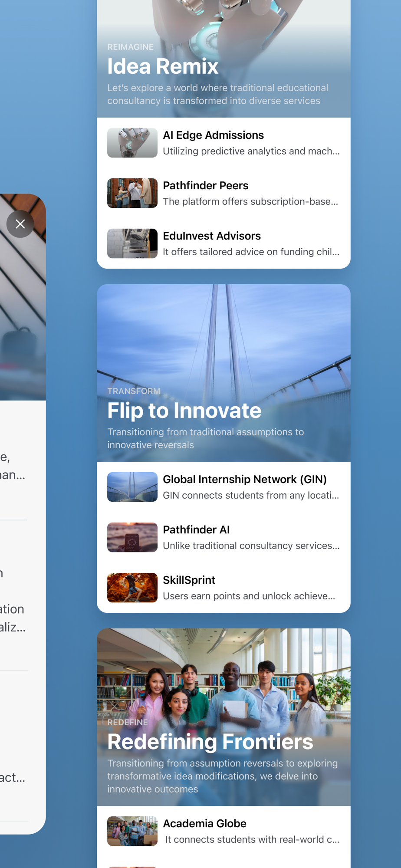Screen dimensions: 401x868
Task: Click the Flip to Innovate description text
Action: tap(206, 438)
